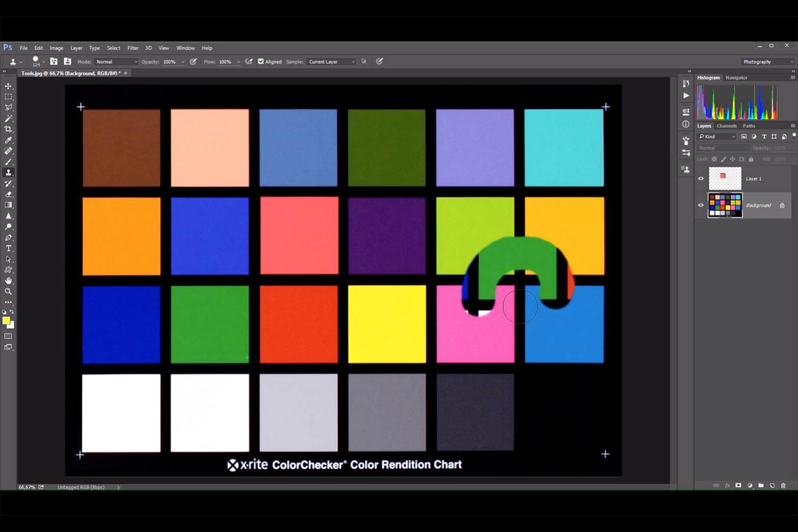Choose the Eraser tool

pos(9,195)
